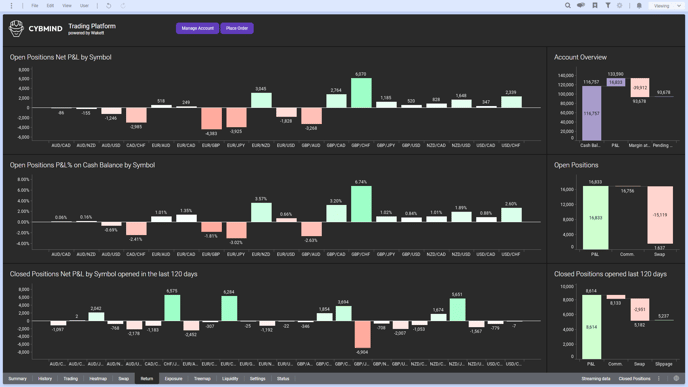Select the -4,383 EUR/GBP bar in Net P&L chart
Image resolution: width=688 pixels, height=387 pixels.
tap(211, 118)
